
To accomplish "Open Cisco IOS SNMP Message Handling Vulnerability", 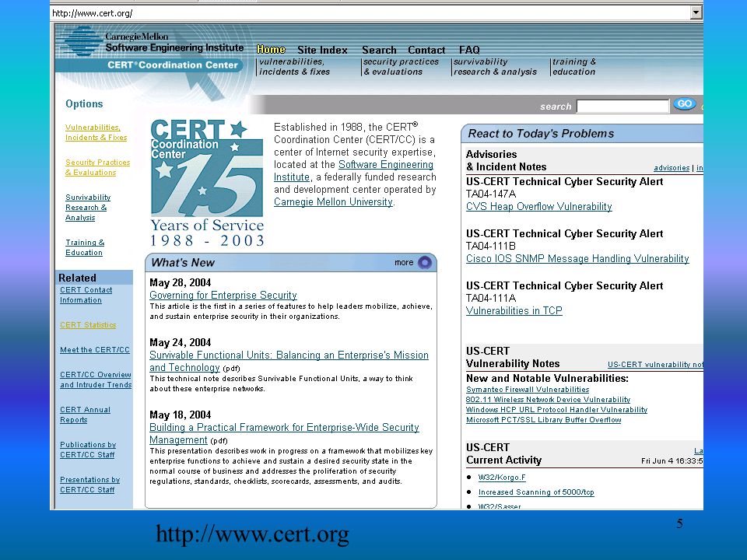I will coord(577,258).
